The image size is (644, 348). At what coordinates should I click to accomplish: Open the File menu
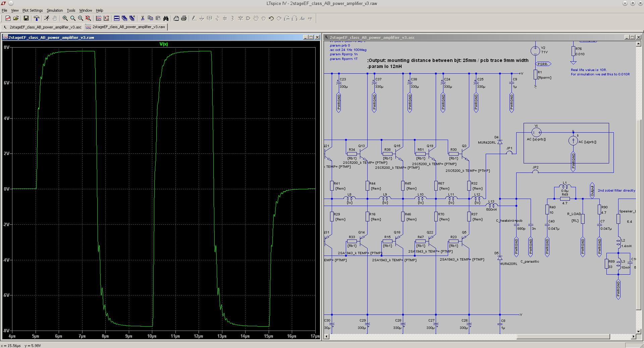[x=4, y=10]
